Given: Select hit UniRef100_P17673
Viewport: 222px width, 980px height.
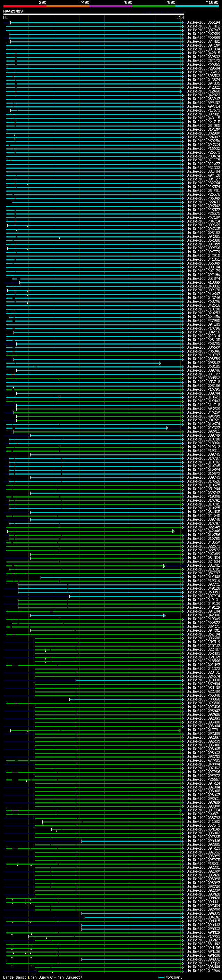Looking at the screenshot, I should 203,110.
